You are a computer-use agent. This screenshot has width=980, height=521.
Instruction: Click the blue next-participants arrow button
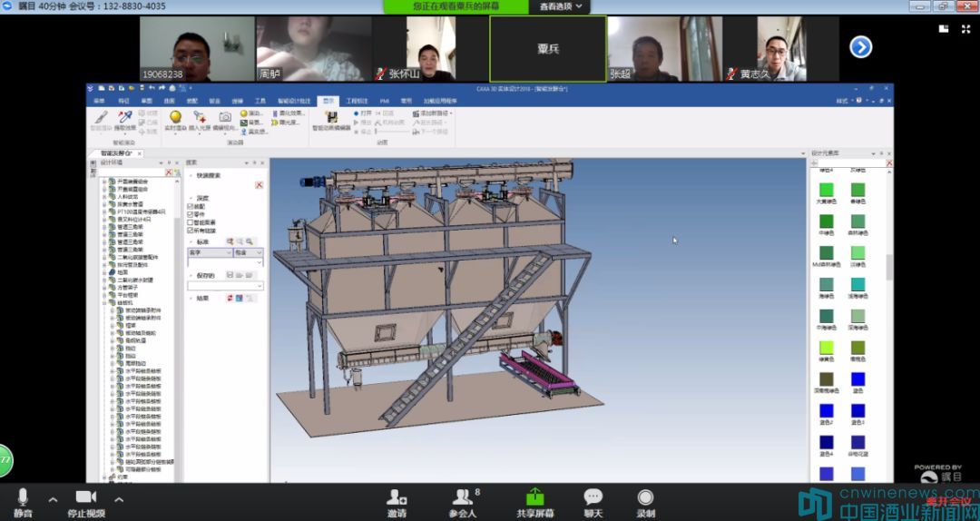(x=860, y=47)
